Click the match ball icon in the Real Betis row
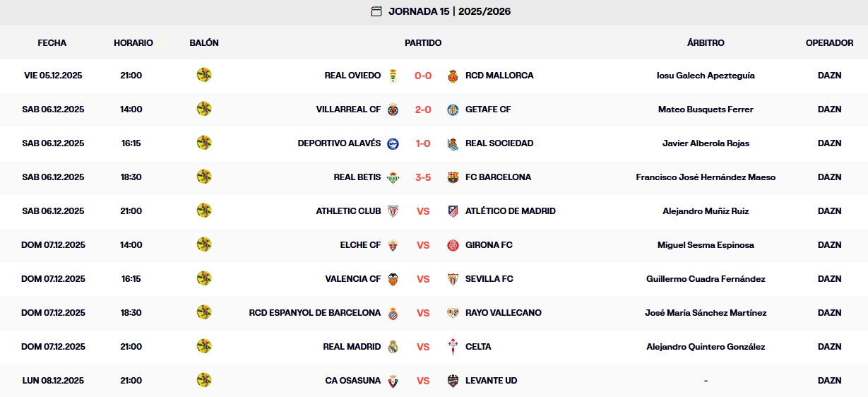868x397 pixels. tap(204, 177)
